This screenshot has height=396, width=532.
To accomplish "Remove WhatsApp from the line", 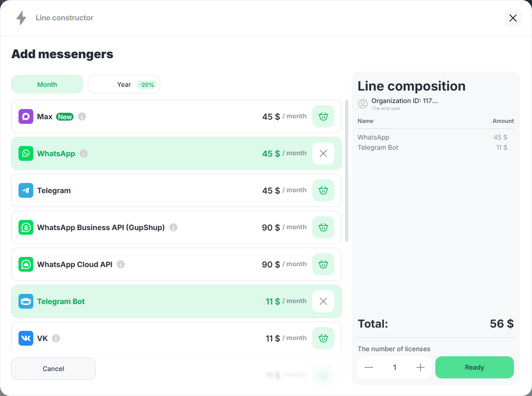I will [x=323, y=153].
